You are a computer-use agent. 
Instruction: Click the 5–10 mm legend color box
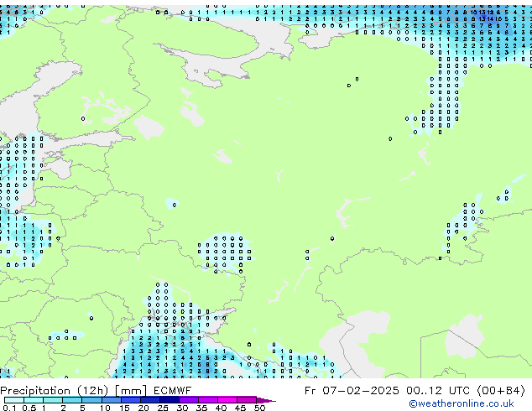pos(91,400)
